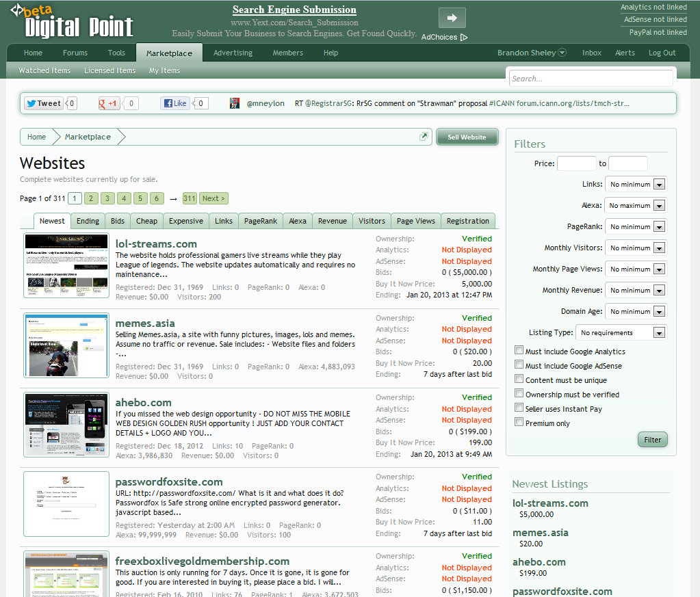Viewport: 700px width, 597px height.
Task: Select the Expensive sort tab
Action: [186, 221]
